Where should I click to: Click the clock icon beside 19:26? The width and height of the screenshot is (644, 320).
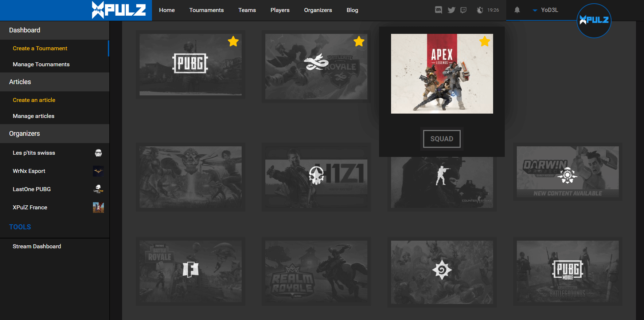click(x=480, y=10)
